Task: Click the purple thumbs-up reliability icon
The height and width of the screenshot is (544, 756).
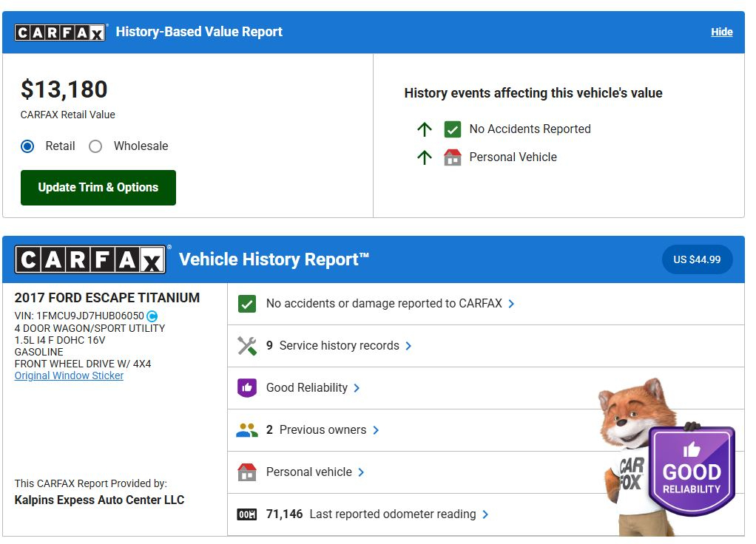Action: (246, 388)
